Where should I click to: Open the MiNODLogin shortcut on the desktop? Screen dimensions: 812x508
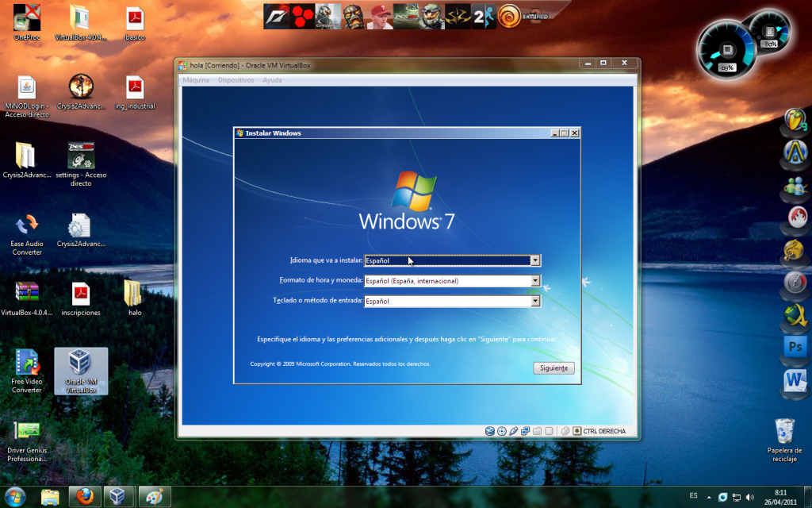27,97
